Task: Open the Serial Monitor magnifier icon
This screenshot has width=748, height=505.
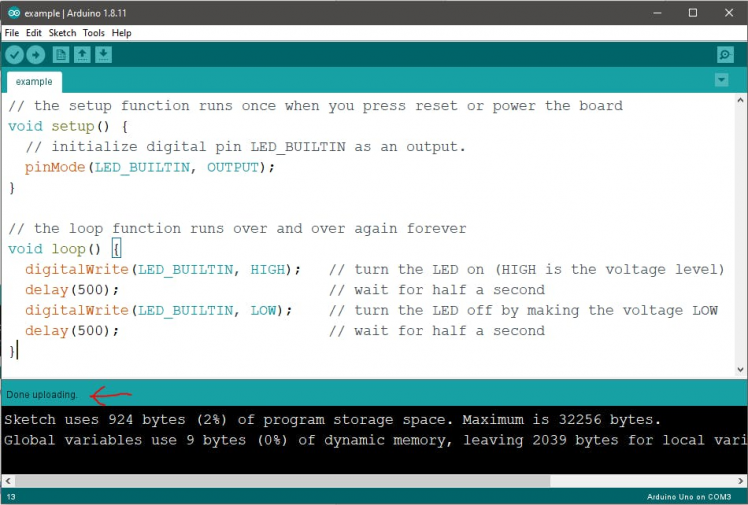Action: click(725, 55)
